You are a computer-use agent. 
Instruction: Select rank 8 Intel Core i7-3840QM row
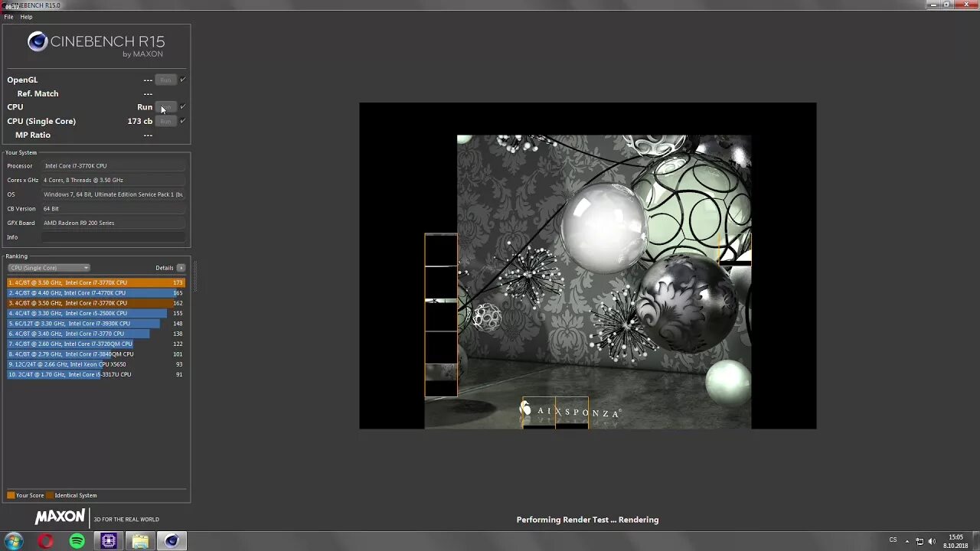[96, 354]
